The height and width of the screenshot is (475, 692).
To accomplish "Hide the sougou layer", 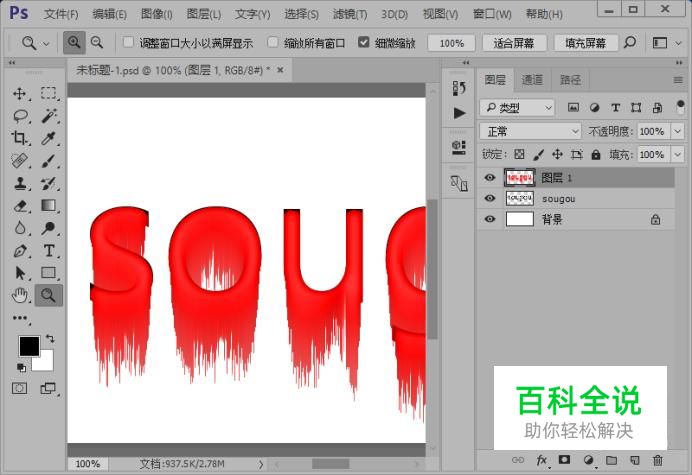I will click(x=490, y=198).
